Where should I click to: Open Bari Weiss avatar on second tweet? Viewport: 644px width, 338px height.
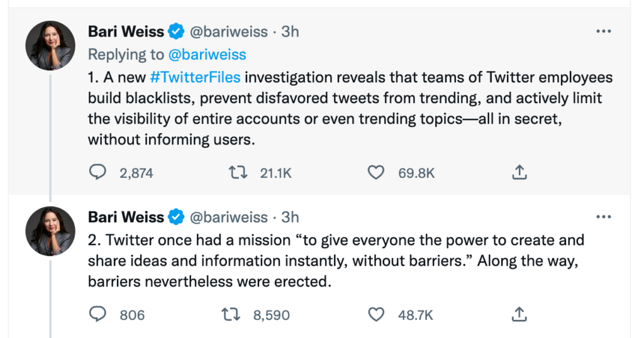click(x=50, y=231)
